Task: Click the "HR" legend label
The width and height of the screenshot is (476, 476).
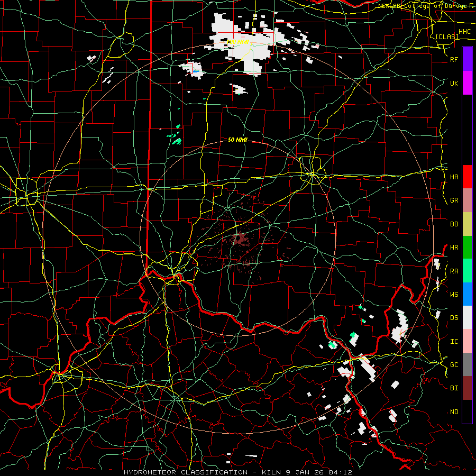Action: pyautogui.click(x=454, y=248)
